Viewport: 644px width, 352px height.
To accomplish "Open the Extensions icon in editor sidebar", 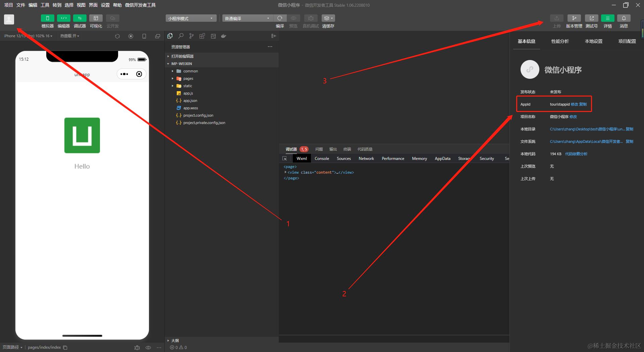I will click(202, 36).
